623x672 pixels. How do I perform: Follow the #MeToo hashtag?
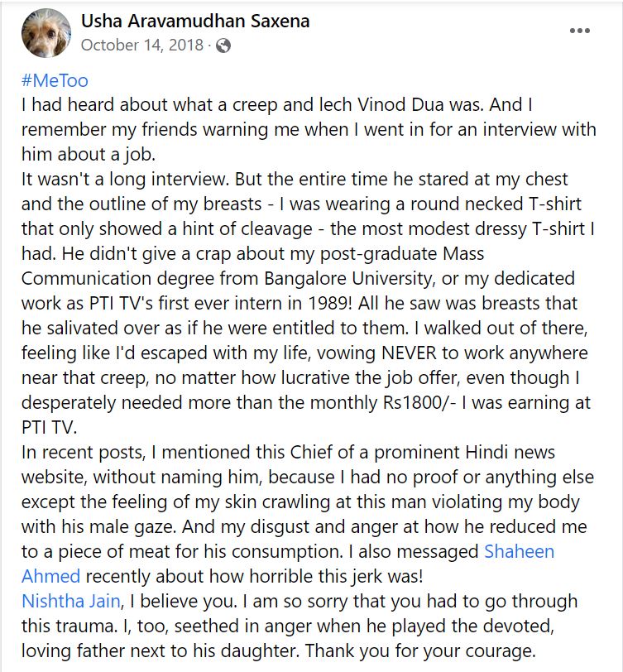55,80
